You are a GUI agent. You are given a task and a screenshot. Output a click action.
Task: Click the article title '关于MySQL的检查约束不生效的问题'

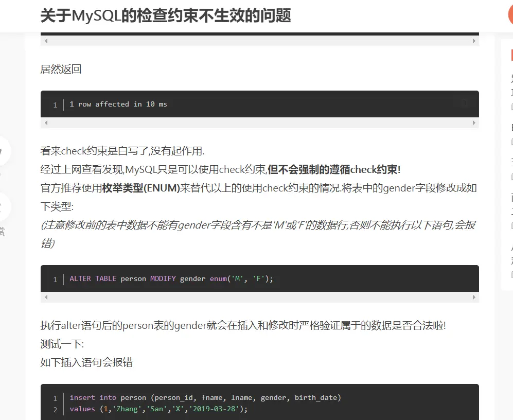(166, 15)
